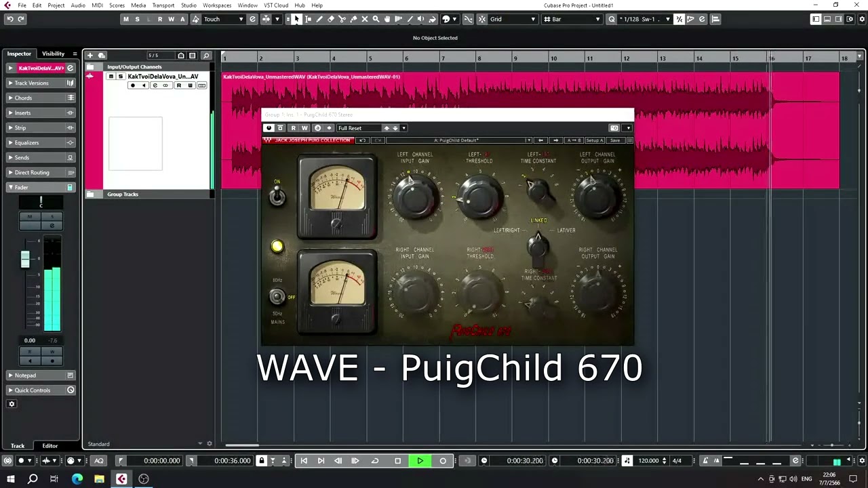The width and height of the screenshot is (868, 488).
Task: Click transport Play button
Action: [420, 461]
